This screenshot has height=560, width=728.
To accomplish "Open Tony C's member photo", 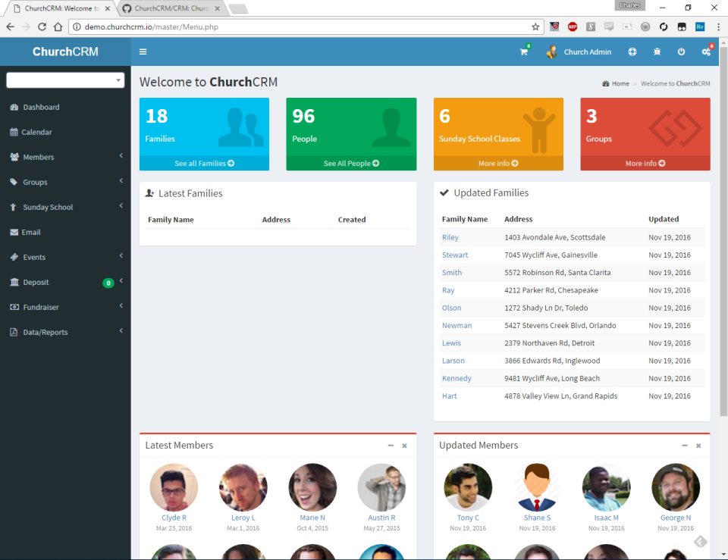I will click(468, 487).
